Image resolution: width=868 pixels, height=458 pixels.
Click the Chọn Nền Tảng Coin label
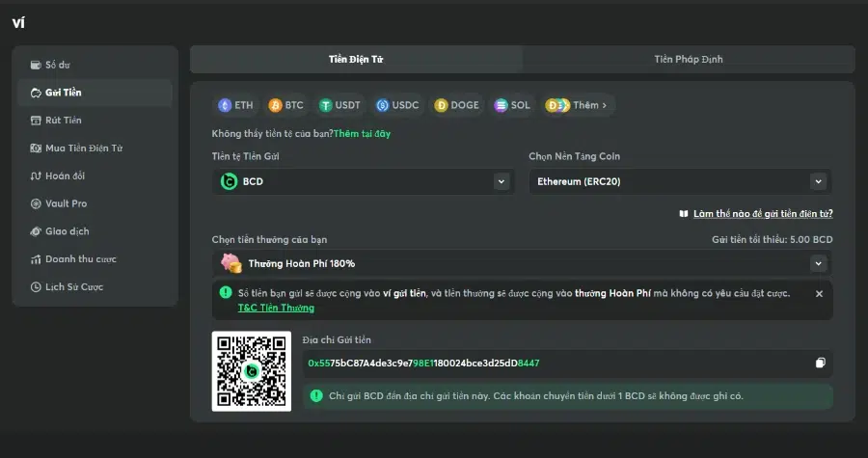[x=574, y=156]
